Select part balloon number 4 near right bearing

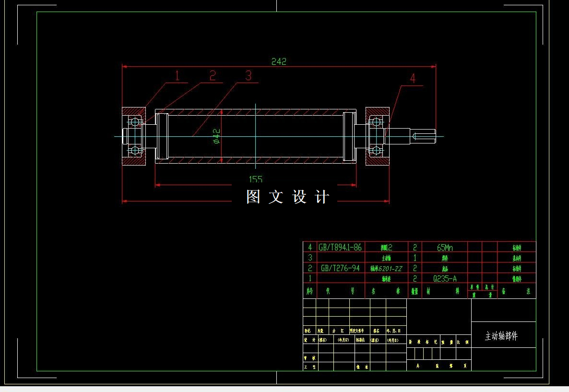pyautogui.click(x=413, y=78)
